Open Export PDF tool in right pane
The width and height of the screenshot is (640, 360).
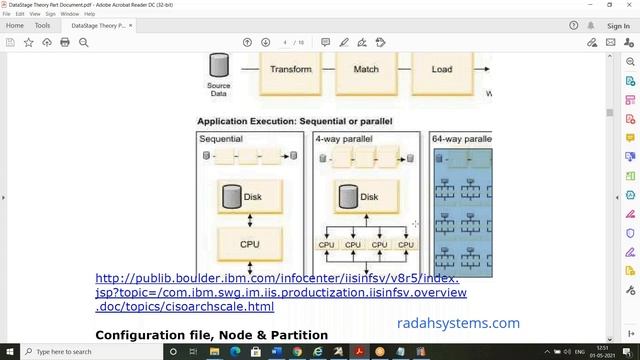630,81
